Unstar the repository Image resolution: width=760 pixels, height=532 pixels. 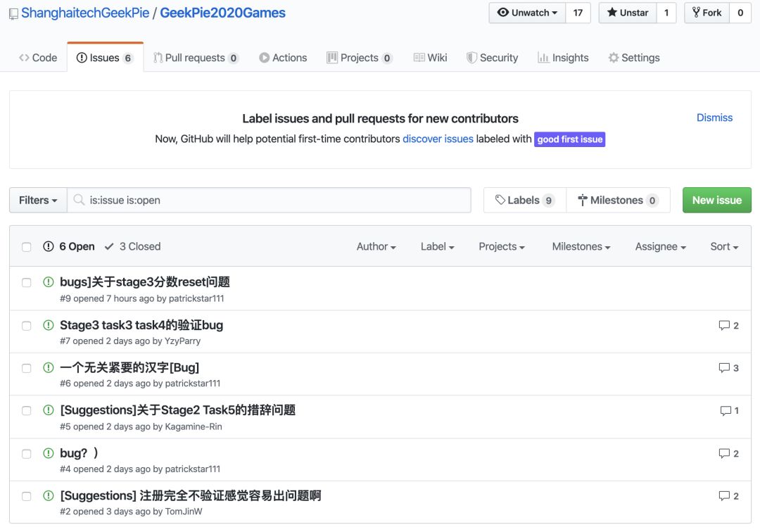tap(628, 13)
